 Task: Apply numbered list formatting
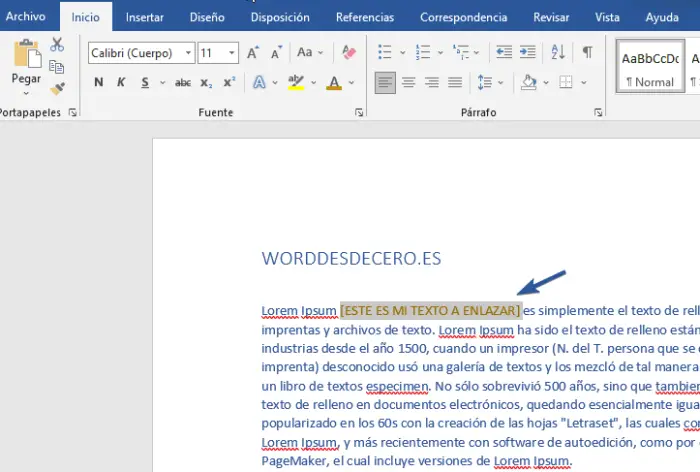pos(423,52)
